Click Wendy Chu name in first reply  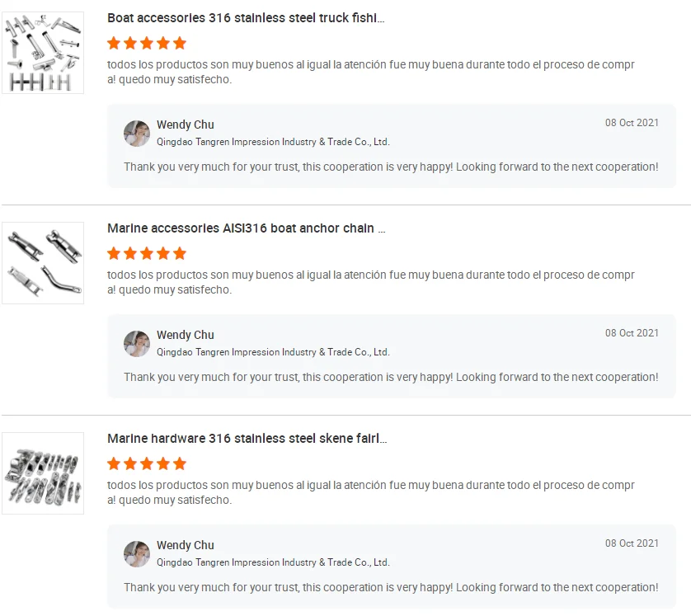pyautogui.click(x=186, y=125)
